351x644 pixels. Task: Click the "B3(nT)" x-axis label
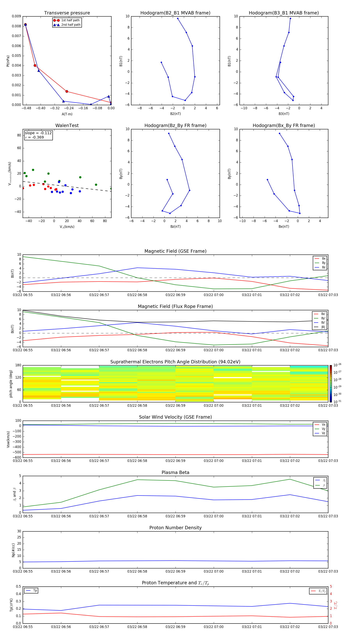tap(284, 114)
